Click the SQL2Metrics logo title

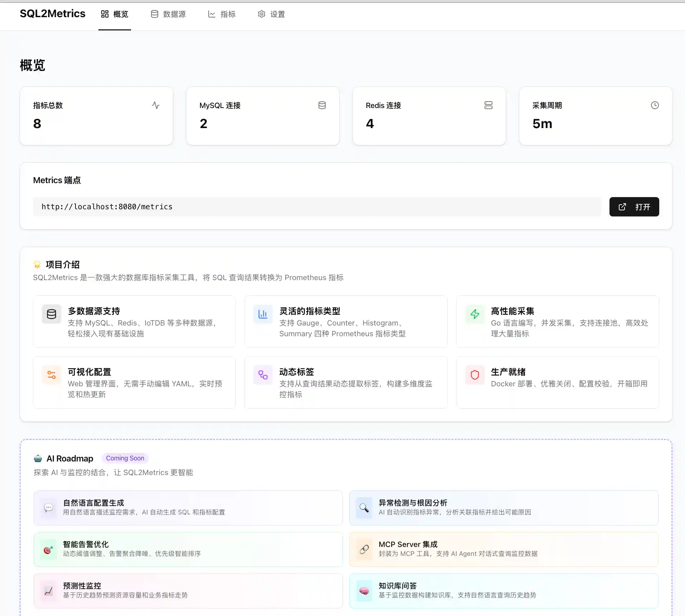(x=53, y=14)
